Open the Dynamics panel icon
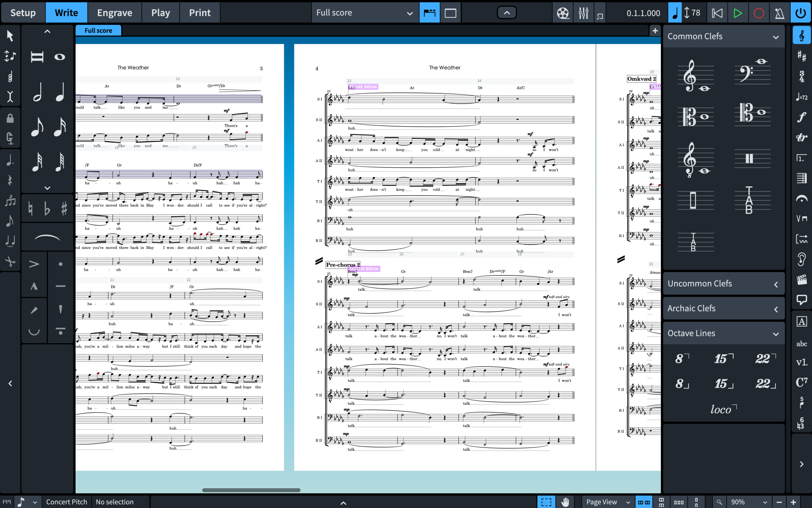This screenshot has height=508, width=812. (x=802, y=117)
